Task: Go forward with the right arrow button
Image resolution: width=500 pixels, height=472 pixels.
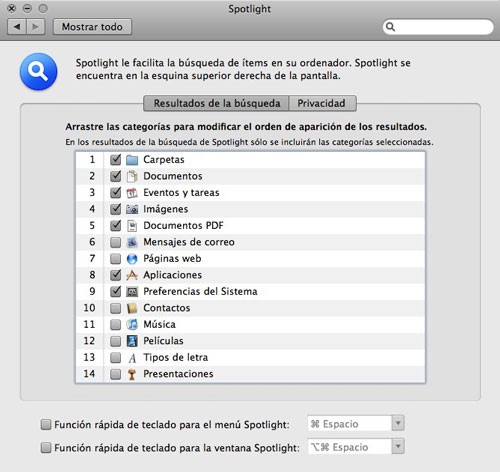Action: [x=36, y=27]
